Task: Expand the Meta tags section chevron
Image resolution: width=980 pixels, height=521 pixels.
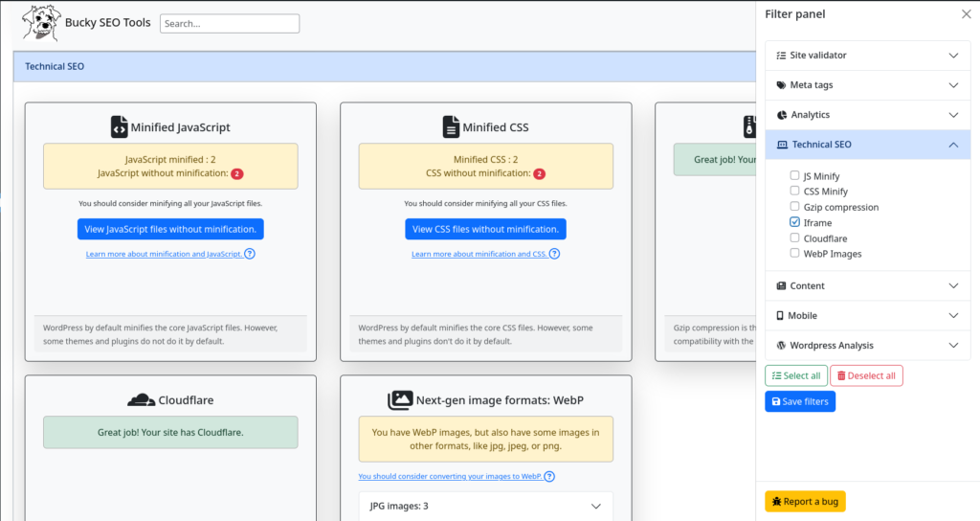Action: [x=953, y=85]
